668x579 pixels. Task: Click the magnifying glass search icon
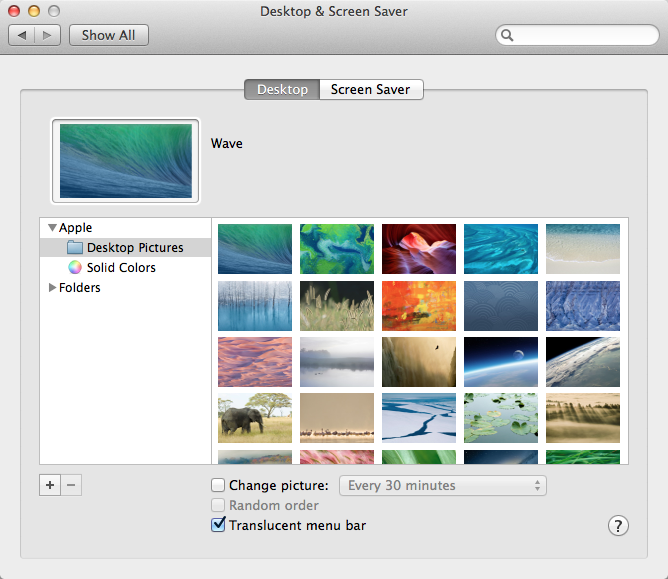coord(507,35)
